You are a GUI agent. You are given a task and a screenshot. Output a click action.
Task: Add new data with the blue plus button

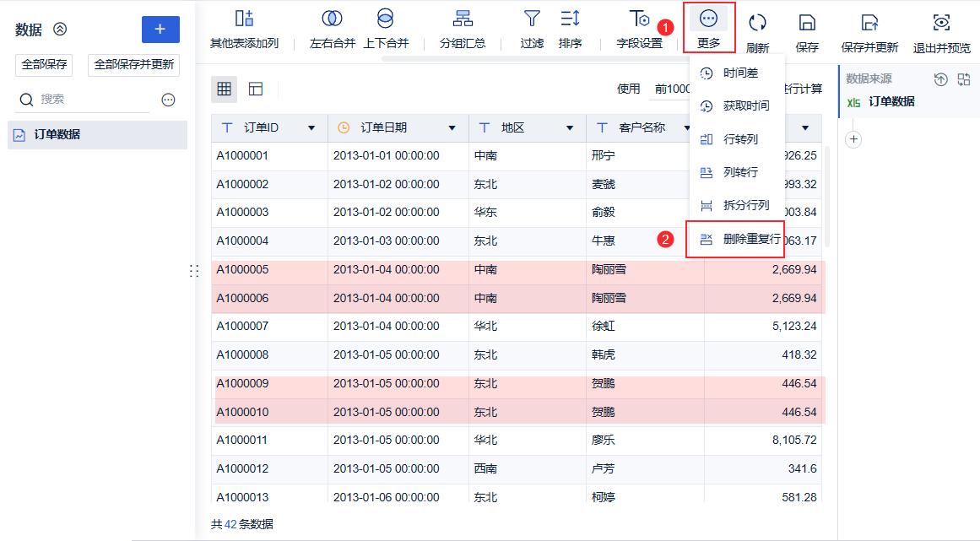pos(160,30)
